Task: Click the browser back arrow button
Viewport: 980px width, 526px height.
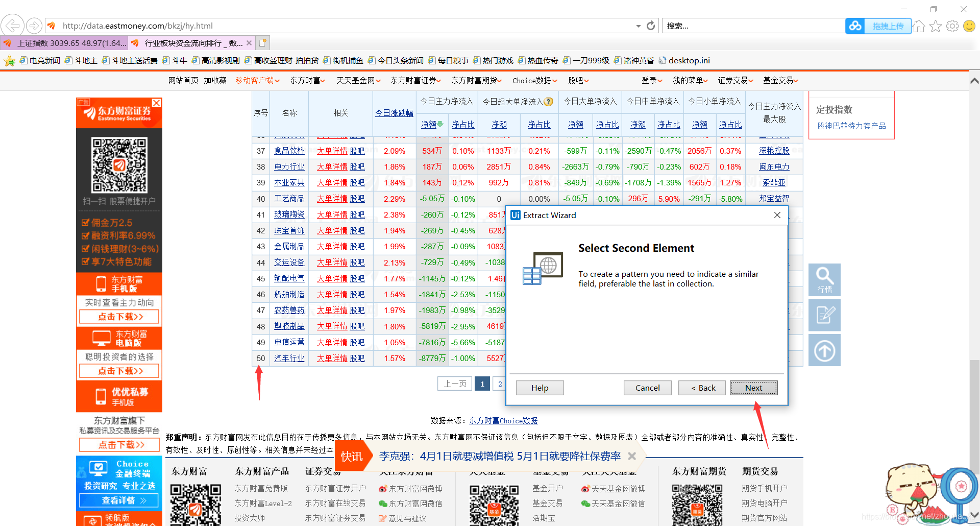Action: [13, 25]
